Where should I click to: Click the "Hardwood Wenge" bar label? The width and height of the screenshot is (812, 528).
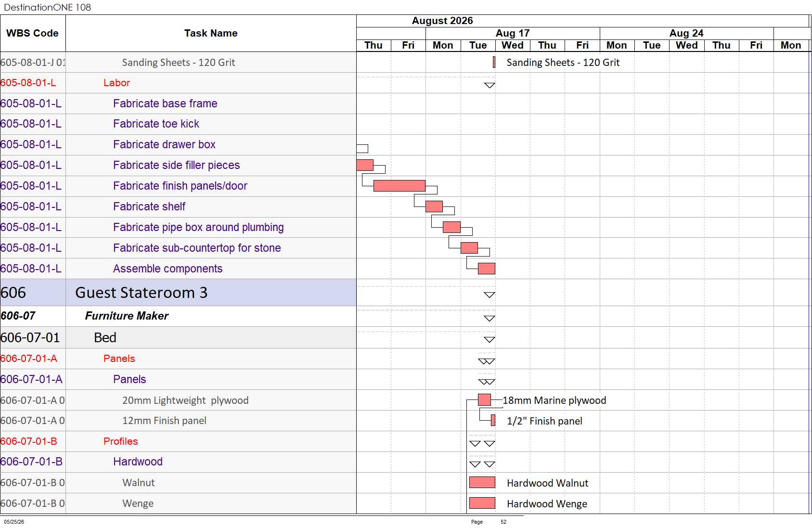point(547,504)
